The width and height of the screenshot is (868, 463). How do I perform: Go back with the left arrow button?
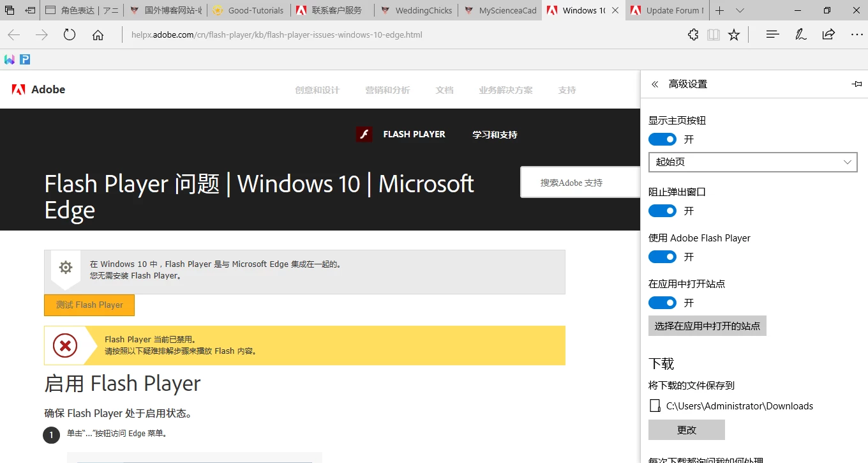tap(14, 34)
